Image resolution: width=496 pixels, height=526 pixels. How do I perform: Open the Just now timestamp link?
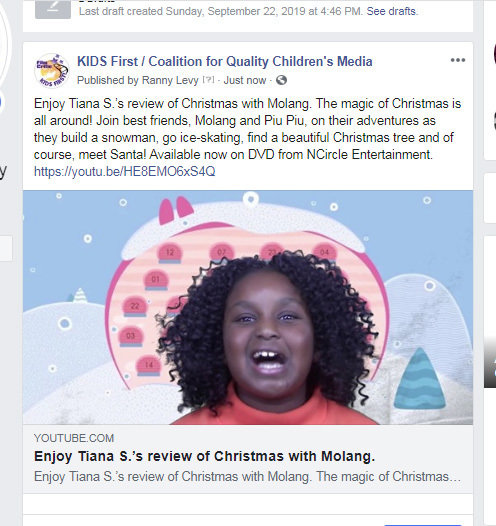click(x=245, y=81)
